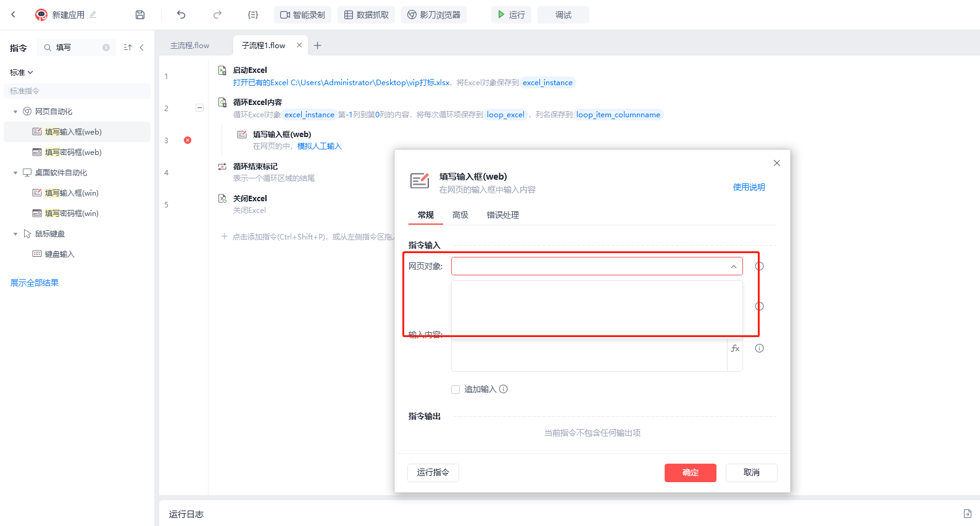Click the excel_instance variable in 启动Excel step

coord(547,83)
